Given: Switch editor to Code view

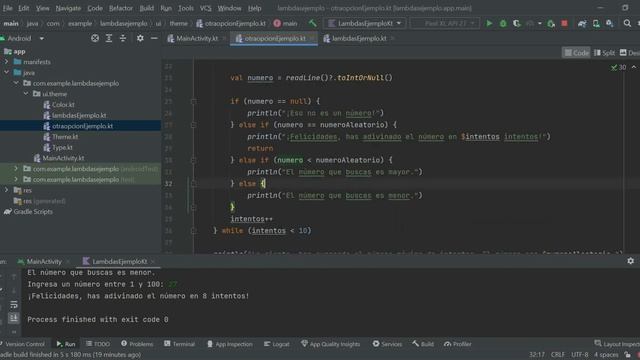Looking at the screenshot, I should point(576,53).
